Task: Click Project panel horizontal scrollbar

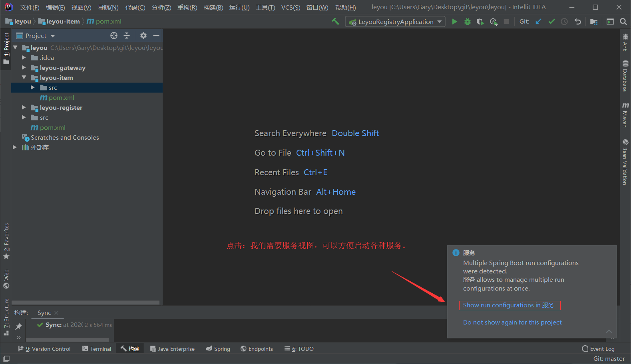Action: point(86,303)
